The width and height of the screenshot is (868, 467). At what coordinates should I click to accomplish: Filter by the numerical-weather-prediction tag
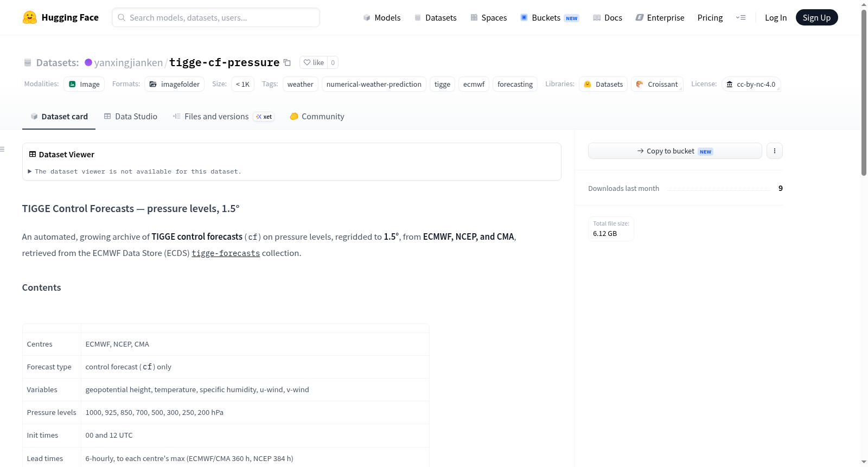pyautogui.click(x=374, y=84)
